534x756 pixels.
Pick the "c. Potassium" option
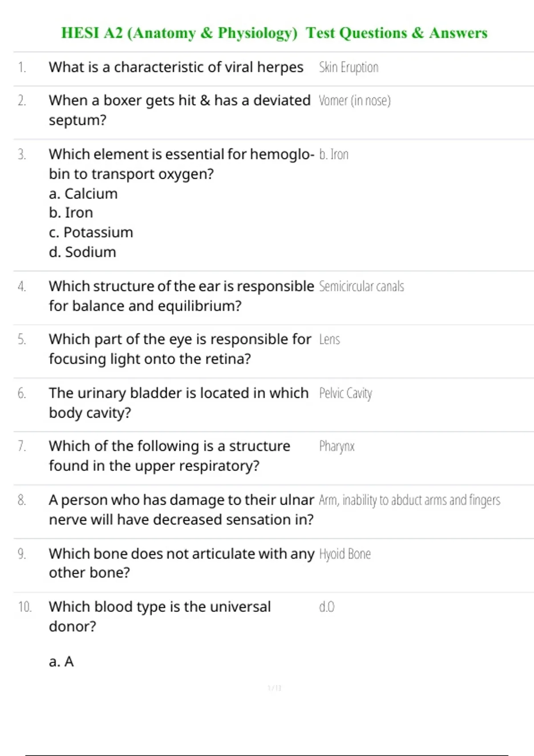tap(91, 233)
